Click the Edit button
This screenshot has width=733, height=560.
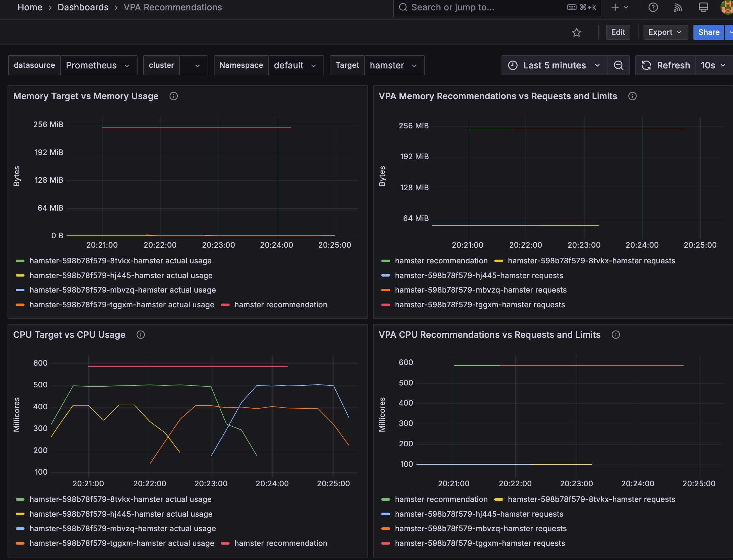point(618,32)
